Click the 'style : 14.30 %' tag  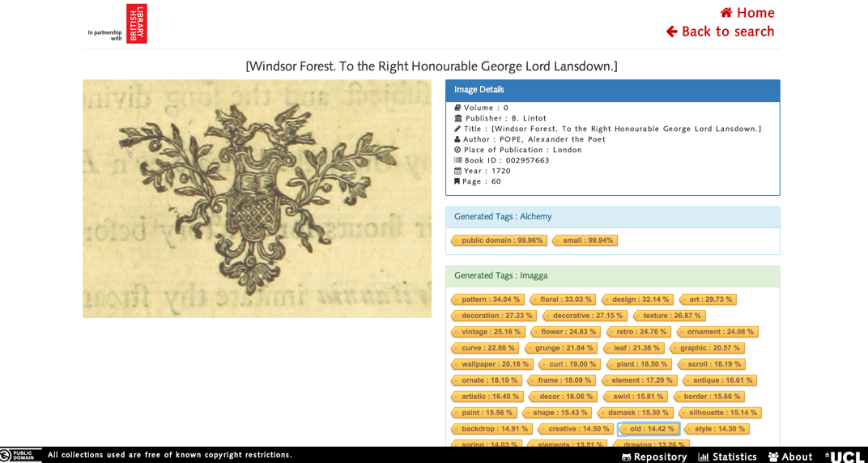tap(717, 429)
